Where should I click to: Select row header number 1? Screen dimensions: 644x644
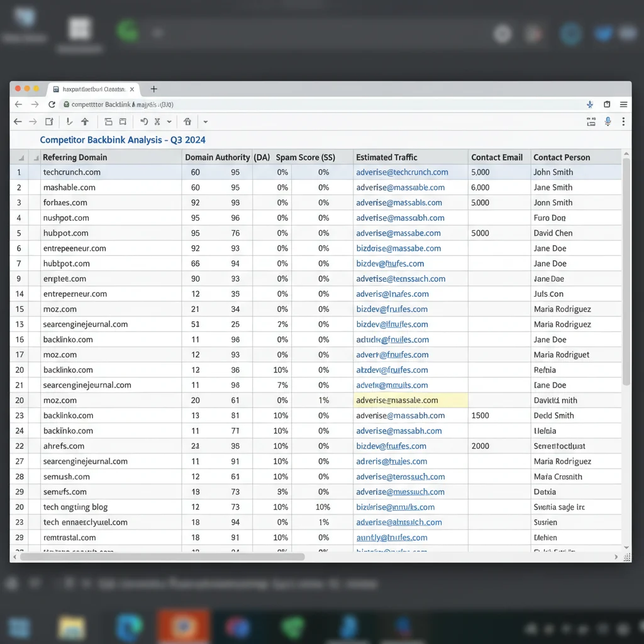(19, 172)
